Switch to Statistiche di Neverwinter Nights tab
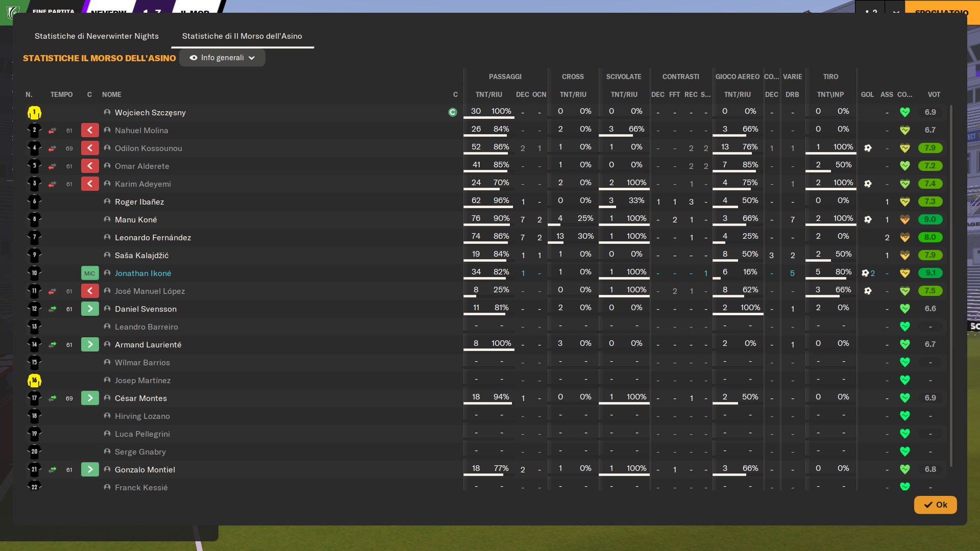980x551 pixels. [96, 36]
